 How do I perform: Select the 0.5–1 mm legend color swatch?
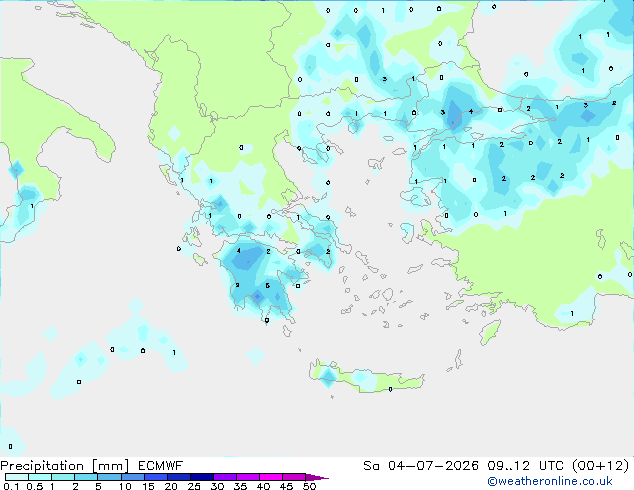(x=40, y=477)
